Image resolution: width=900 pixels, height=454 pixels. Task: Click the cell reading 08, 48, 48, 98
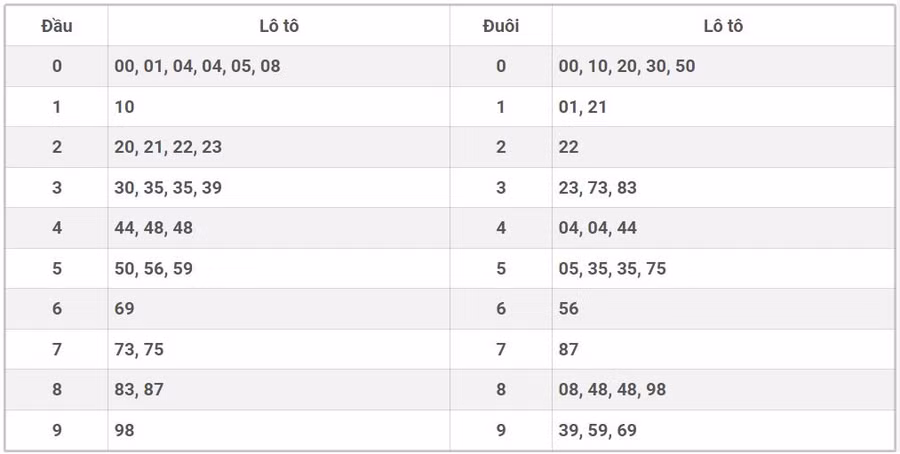pos(612,390)
